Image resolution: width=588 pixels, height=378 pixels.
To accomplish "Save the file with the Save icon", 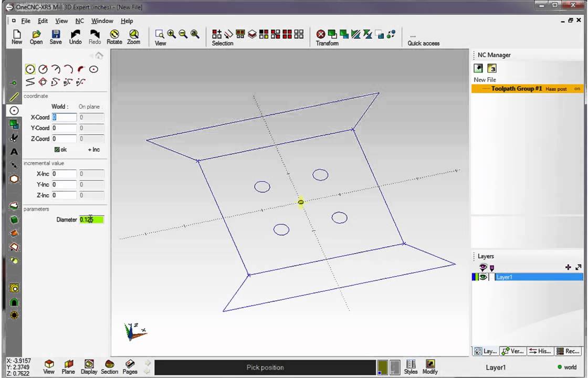I will [56, 37].
